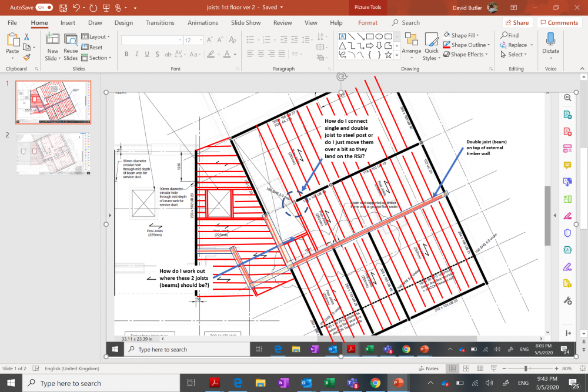Click the zoom slider handle
The image size is (588, 392).
pos(526,368)
